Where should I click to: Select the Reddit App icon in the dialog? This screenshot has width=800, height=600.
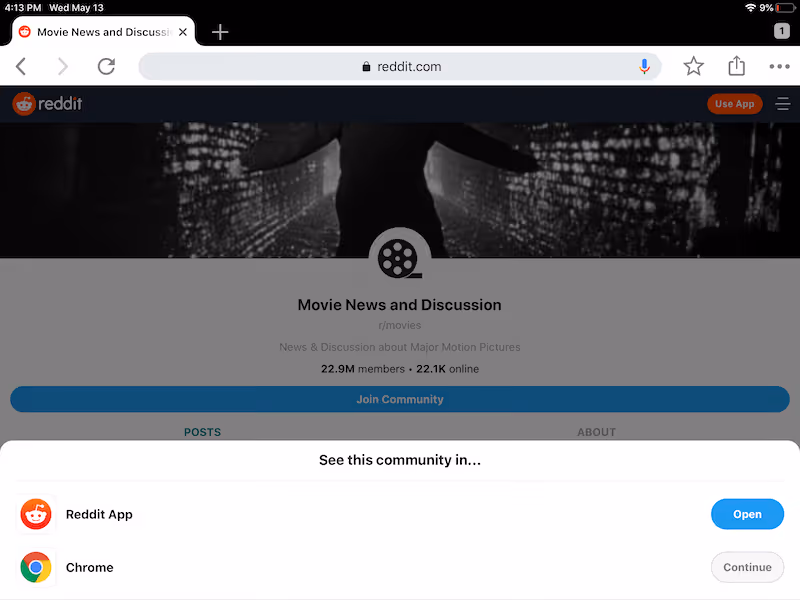36,514
